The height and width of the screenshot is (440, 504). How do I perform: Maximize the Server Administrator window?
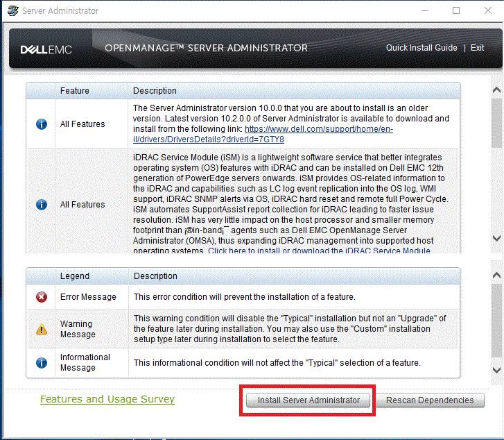(x=456, y=10)
